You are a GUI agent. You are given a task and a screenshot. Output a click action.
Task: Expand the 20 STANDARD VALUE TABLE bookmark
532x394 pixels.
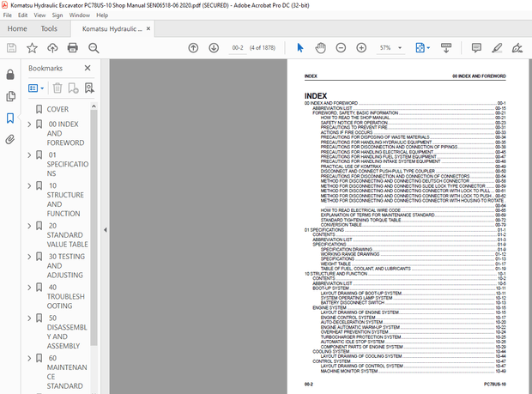click(x=29, y=226)
